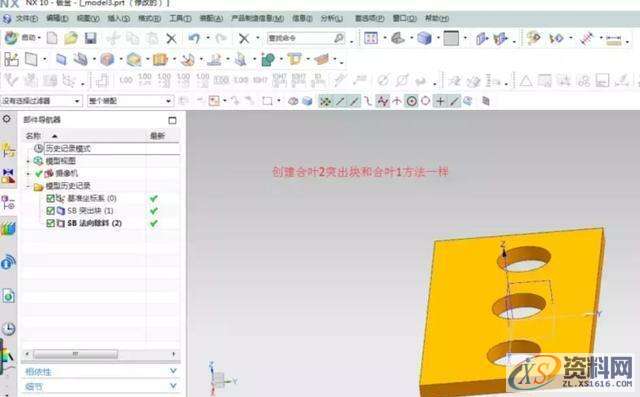
Task: Click the magnifier icon in find-command box
Action: (x=338, y=38)
